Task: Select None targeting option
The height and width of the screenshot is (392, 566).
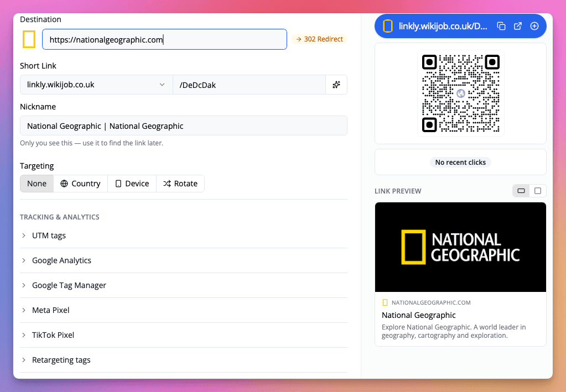Action: tap(37, 184)
